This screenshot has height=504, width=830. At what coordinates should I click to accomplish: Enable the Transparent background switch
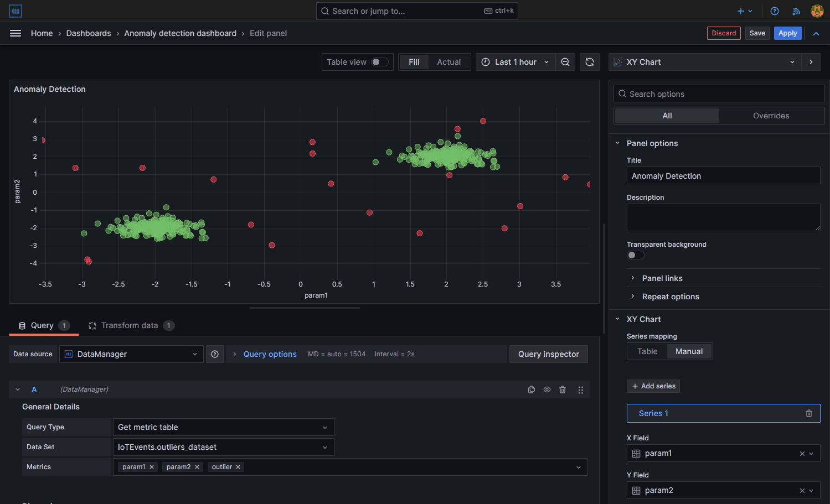(635, 255)
